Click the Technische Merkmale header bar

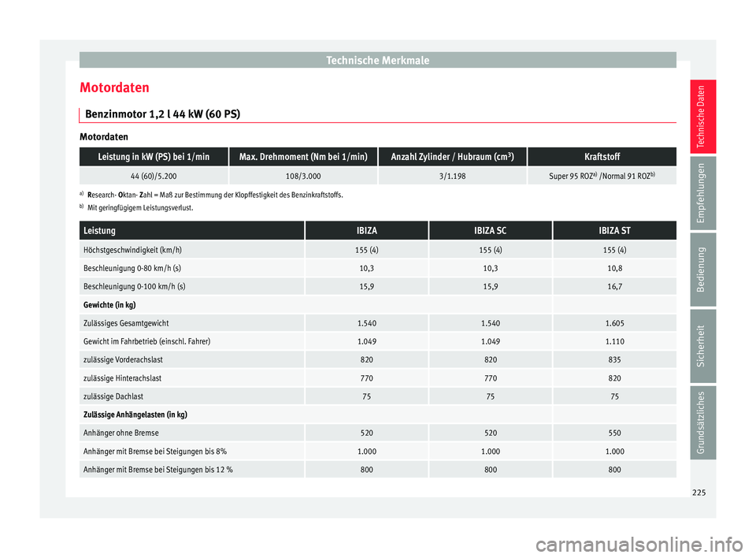pos(377,60)
